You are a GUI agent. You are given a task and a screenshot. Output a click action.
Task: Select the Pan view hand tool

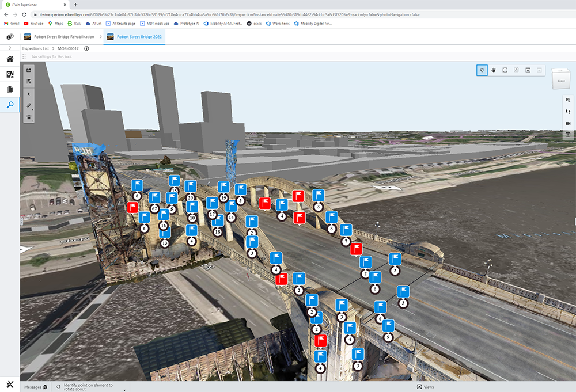[x=493, y=70]
